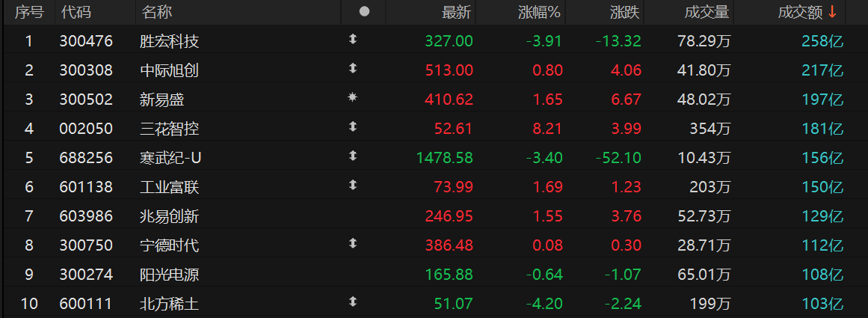Click turnover value 156亿
This screenshot has height=318, width=868.
(x=822, y=158)
